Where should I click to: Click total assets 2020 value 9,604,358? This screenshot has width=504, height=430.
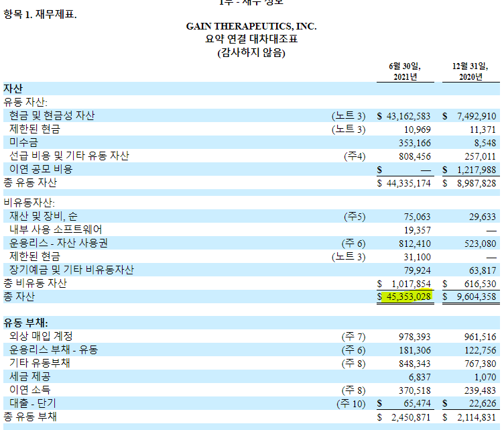point(477,297)
